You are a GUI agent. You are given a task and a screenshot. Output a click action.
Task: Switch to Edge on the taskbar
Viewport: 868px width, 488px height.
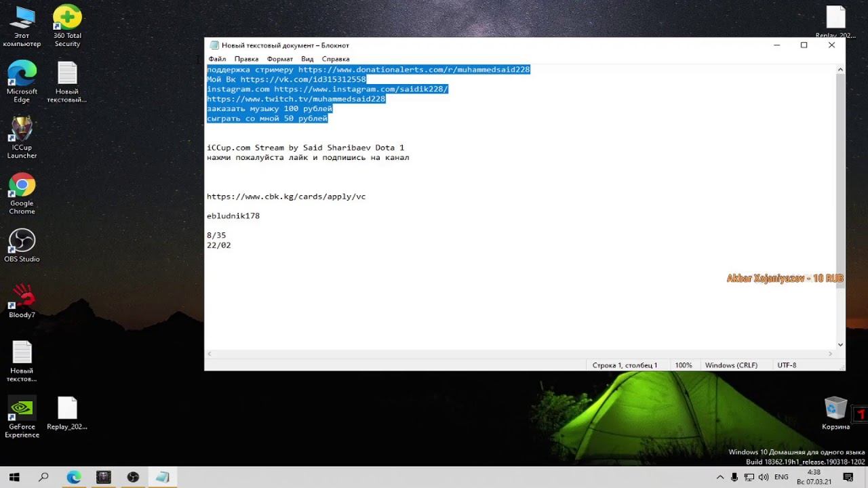[74, 477]
